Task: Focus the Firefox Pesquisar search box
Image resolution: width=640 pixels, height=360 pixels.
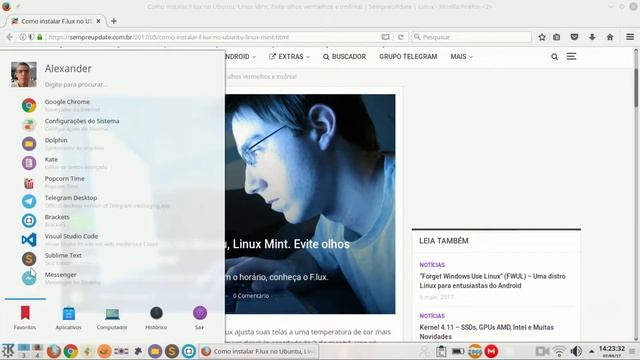Action: 471,37
